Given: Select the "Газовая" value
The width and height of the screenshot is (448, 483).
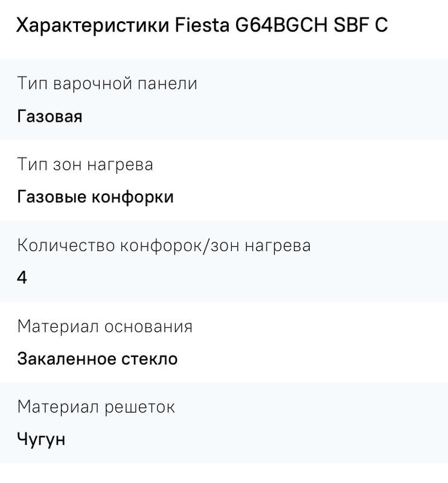Looking at the screenshot, I should (x=50, y=116).
